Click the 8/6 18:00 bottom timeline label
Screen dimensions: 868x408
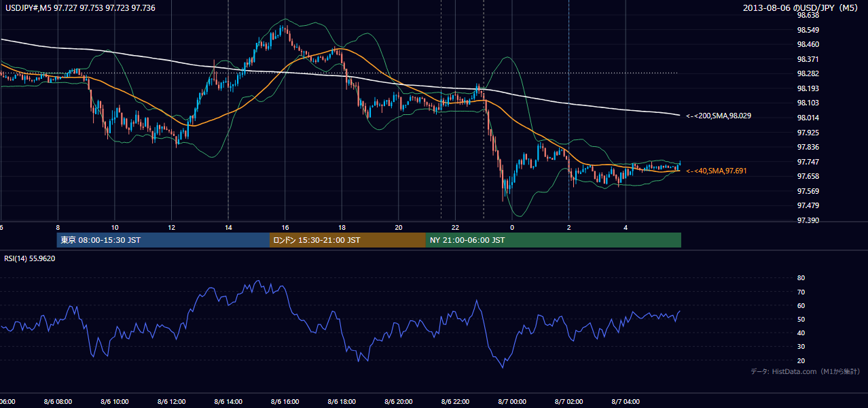(x=342, y=402)
